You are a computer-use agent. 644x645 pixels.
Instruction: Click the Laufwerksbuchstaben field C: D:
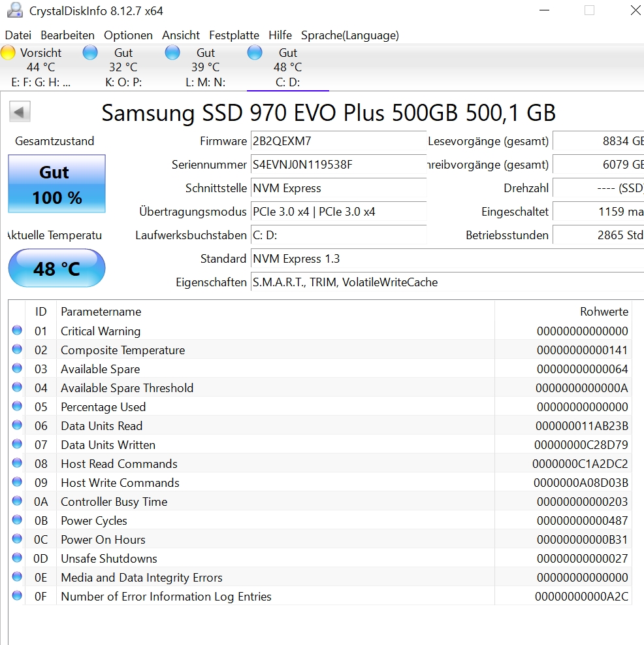pyautogui.click(x=338, y=235)
